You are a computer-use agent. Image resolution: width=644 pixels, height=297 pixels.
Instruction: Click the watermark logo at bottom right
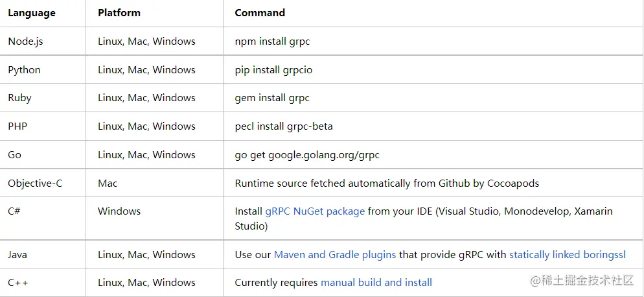tap(582, 281)
